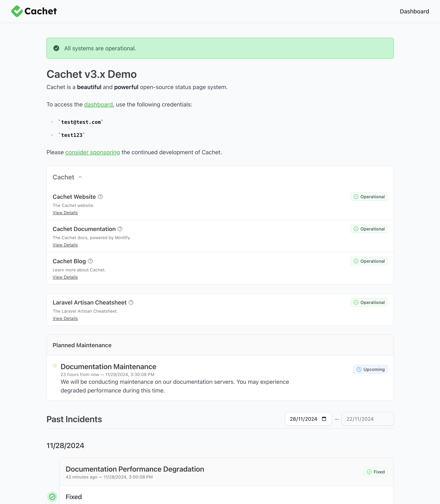440x504 pixels.
Task: Click the 22/11/2024 end date field
Action: coord(367,419)
